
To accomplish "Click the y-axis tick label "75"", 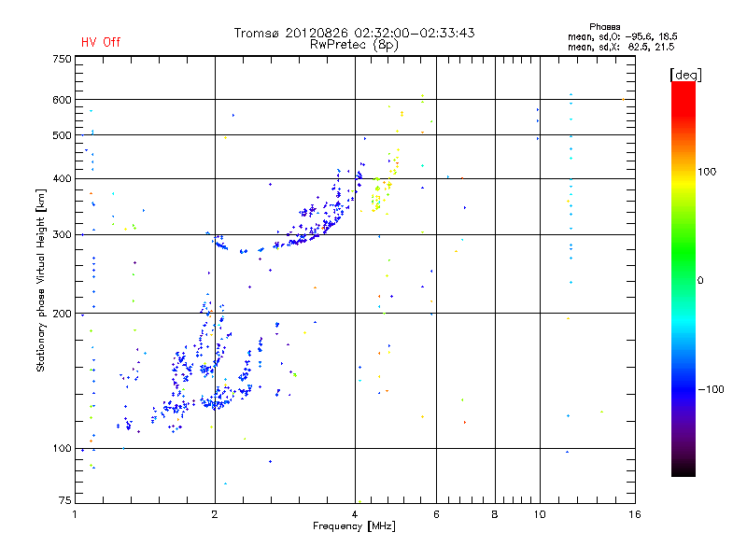I will click(65, 500).
